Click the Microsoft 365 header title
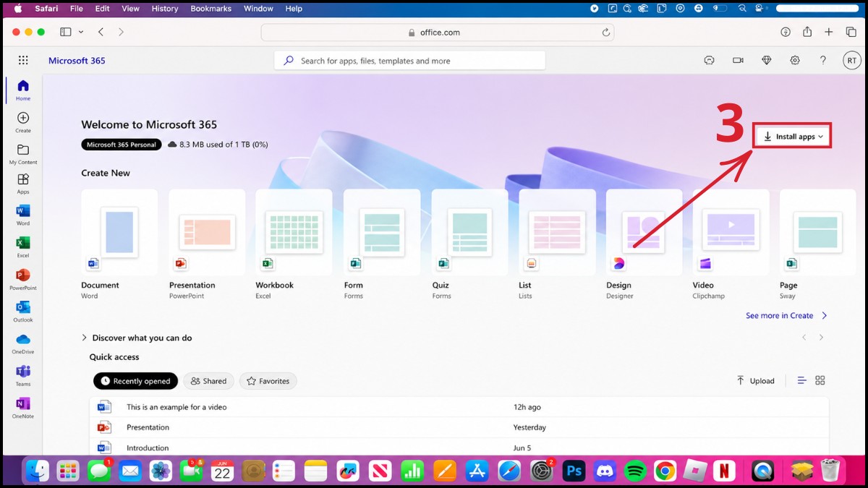This screenshot has height=488, width=868. [x=77, y=61]
